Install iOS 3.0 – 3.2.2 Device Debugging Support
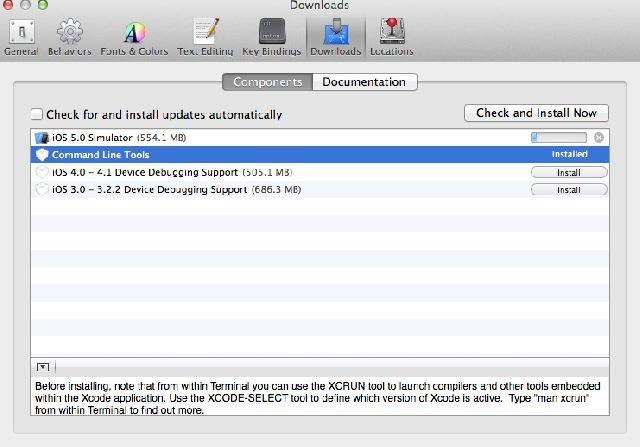This screenshot has width=640, height=447. [x=568, y=189]
